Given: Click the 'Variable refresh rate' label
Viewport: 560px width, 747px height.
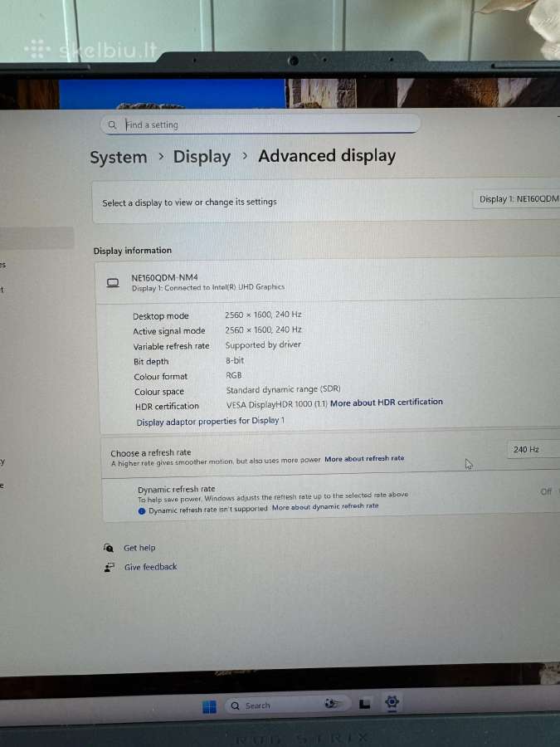Looking at the screenshot, I should (172, 346).
